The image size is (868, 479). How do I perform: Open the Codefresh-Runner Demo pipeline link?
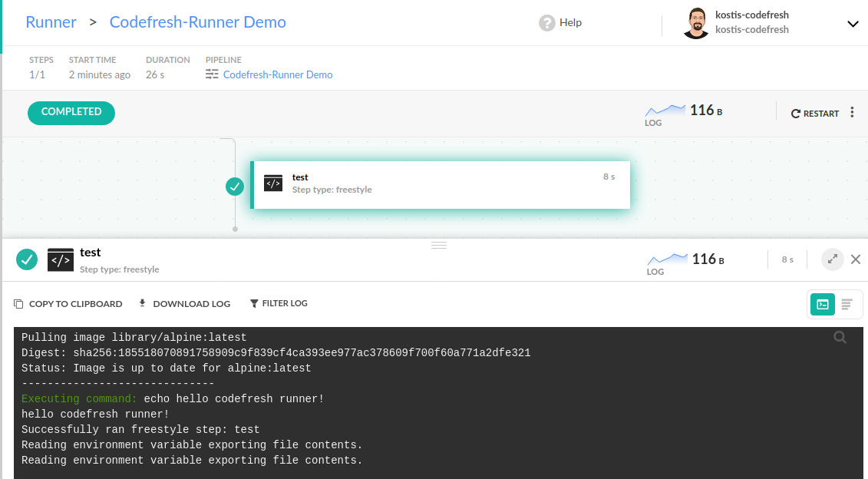click(277, 75)
